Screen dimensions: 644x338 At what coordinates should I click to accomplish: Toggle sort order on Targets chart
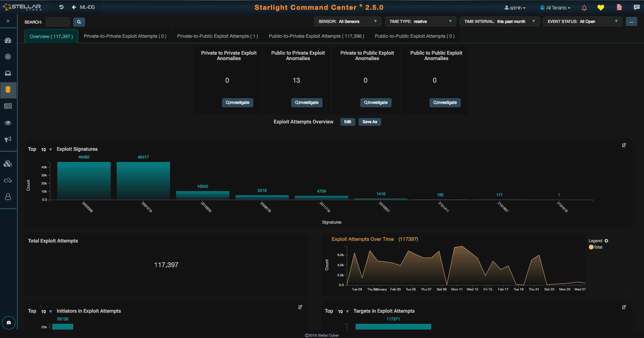624,307
